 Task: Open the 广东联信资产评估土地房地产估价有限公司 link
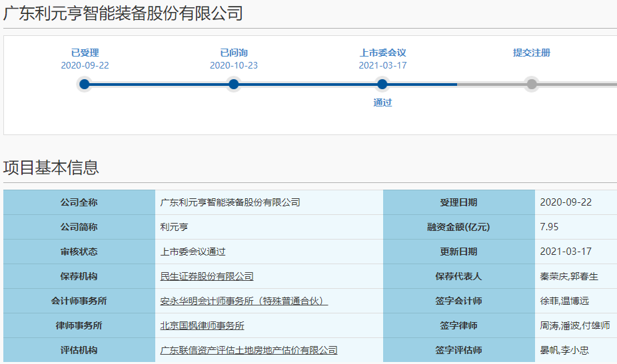[249, 350]
